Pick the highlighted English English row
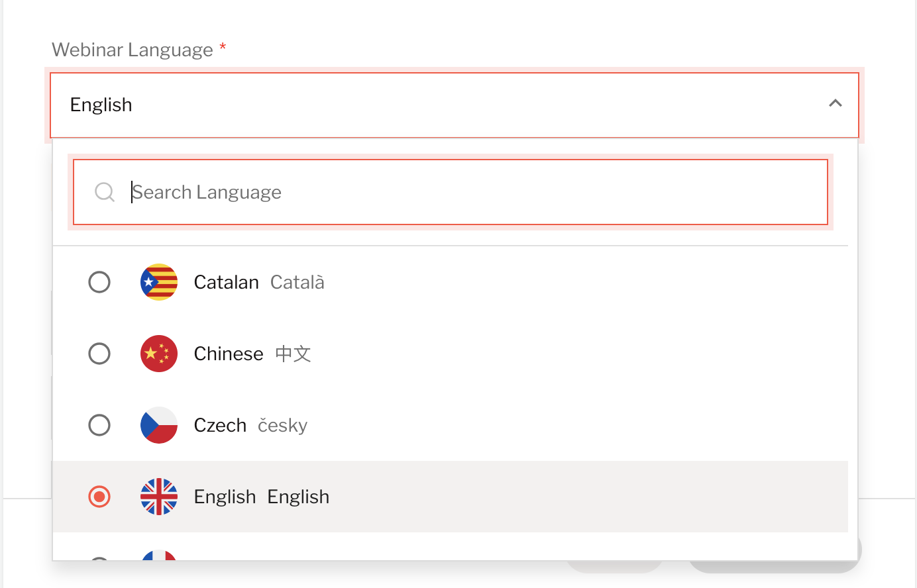The height and width of the screenshot is (588, 917). [451, 497]
